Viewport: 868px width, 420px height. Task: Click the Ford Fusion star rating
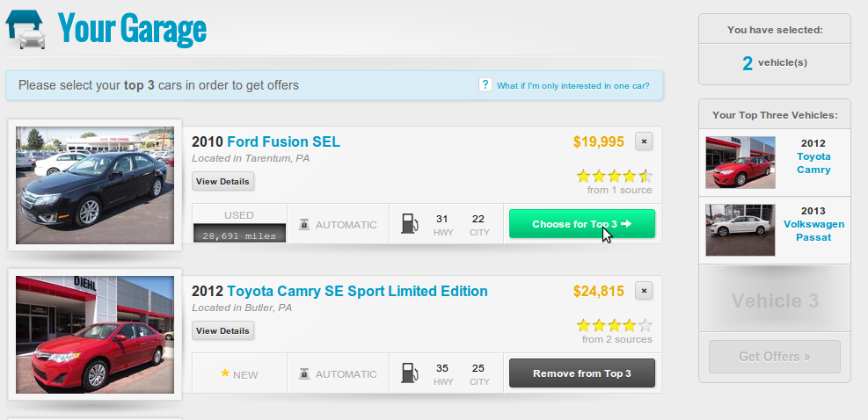615,176
